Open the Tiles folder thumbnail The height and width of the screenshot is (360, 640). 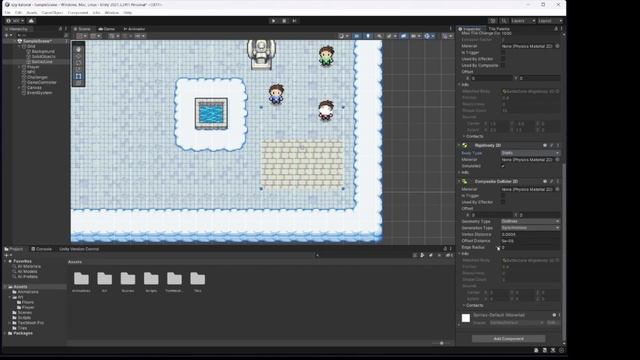198,279
